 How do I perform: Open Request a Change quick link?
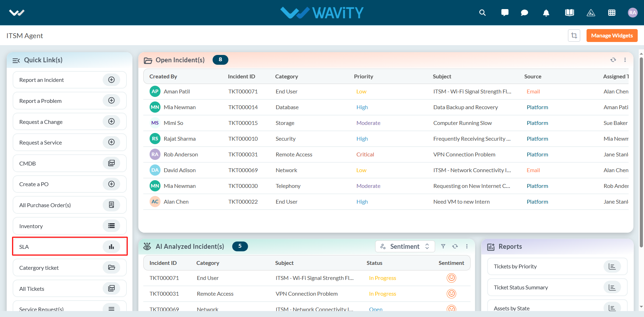coord(70,122)
